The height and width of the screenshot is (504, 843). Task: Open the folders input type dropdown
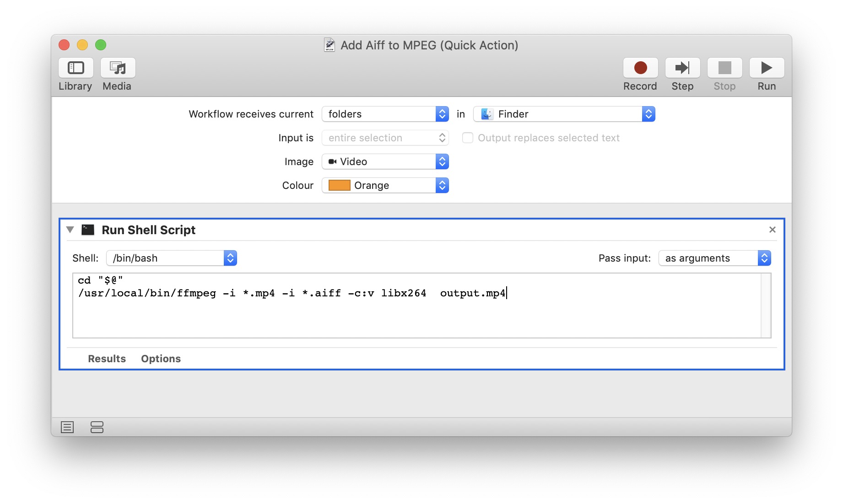point(385,114)
